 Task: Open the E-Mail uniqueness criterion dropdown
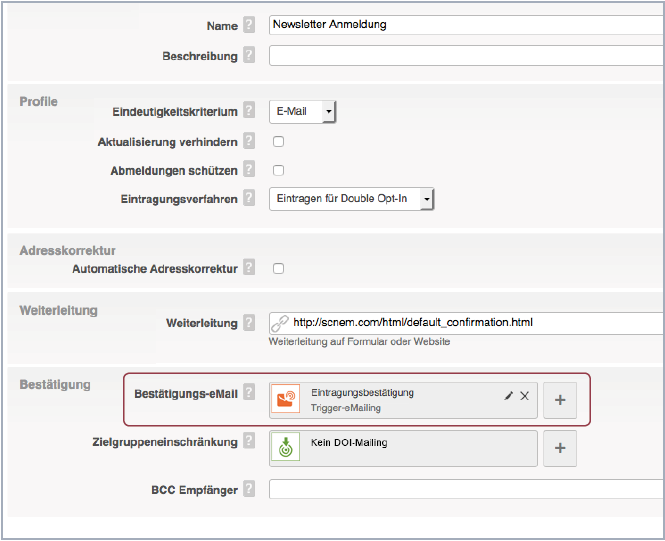coord(303,112)
